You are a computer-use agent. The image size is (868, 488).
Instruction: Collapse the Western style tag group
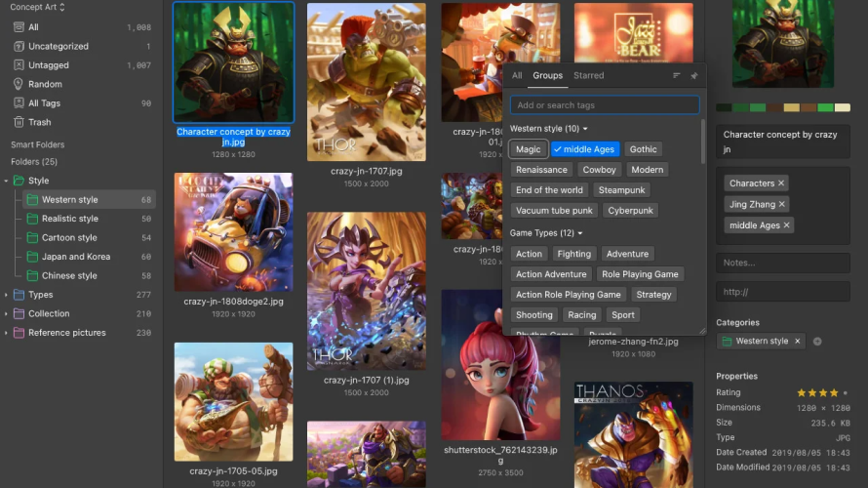click(x=585, y=129)
